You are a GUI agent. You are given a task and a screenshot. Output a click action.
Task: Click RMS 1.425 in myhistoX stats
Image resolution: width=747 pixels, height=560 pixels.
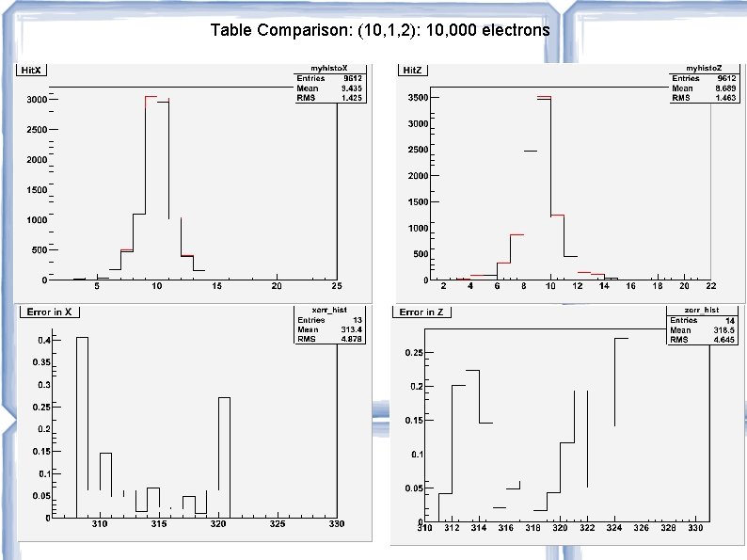point(329,98)
